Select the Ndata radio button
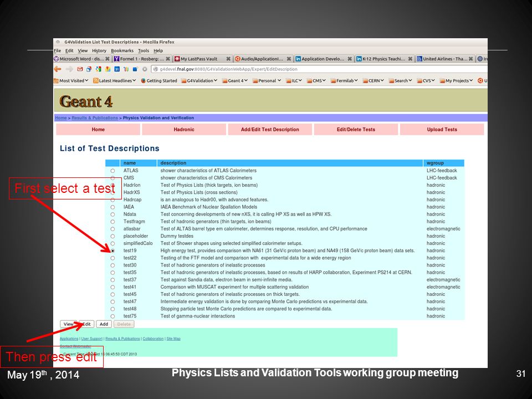The image size is (532, 399). coord(112,214)
